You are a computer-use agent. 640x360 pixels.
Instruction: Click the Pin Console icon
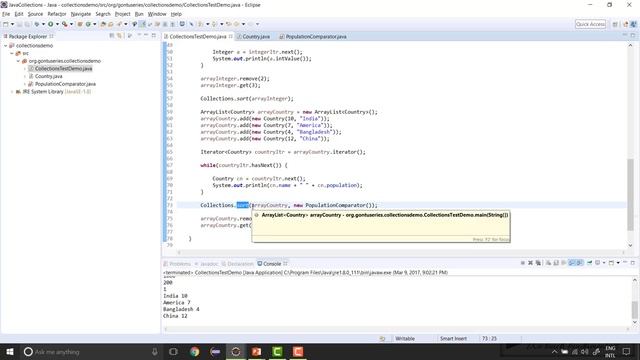pyautogui.click(x=589, y=263)
